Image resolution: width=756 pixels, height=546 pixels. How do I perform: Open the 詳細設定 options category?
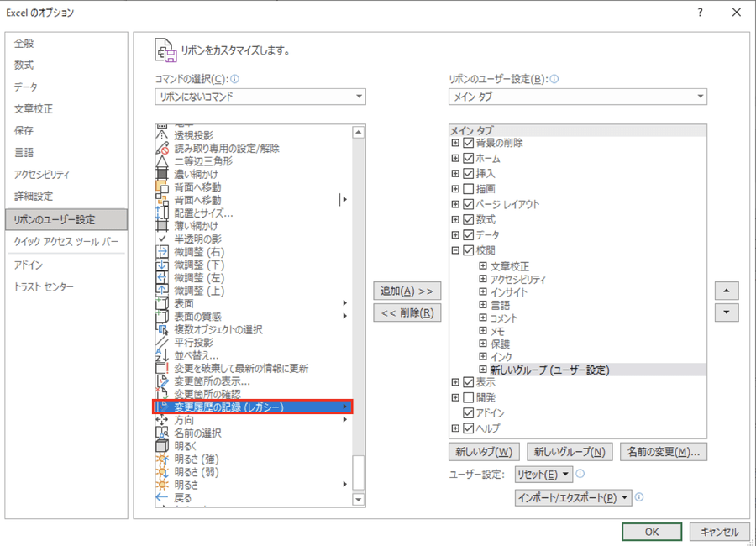(66, 197)
